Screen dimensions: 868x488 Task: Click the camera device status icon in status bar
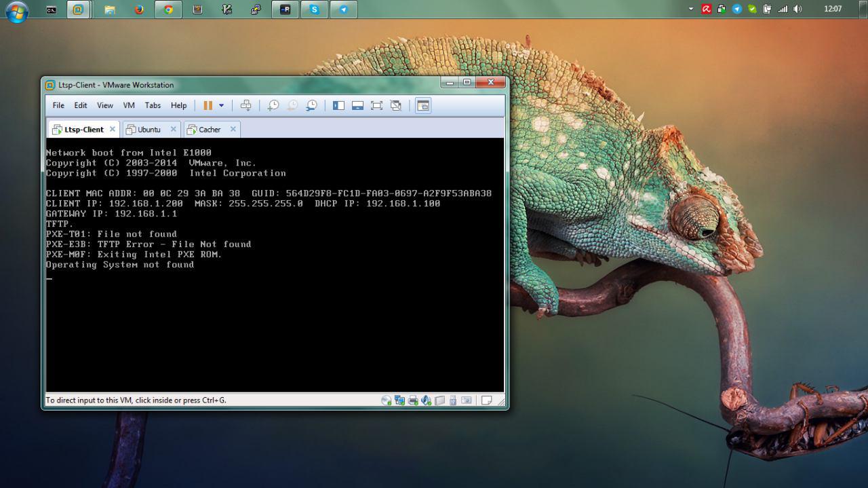point(466,400)
